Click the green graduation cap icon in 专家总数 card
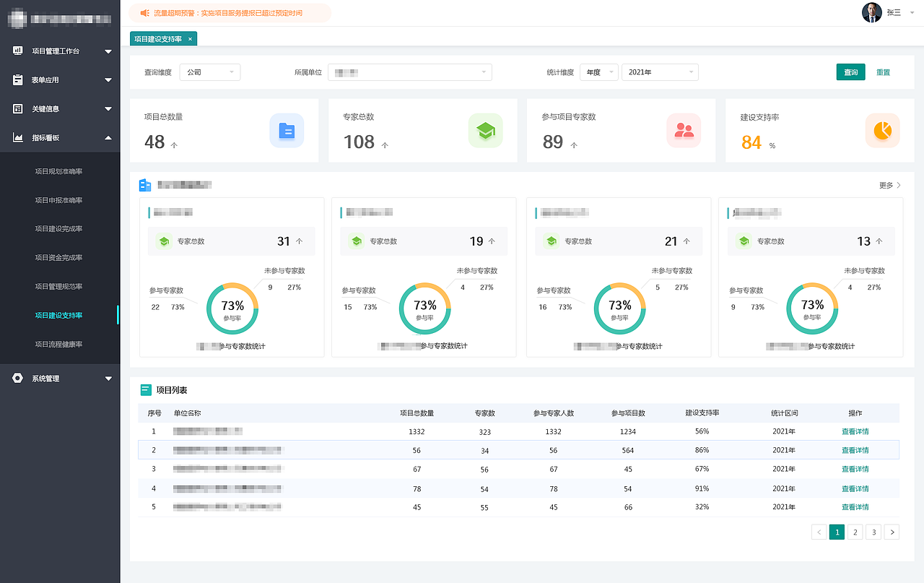This screenshot has width=924, height=583. click(x=485, y=131)
